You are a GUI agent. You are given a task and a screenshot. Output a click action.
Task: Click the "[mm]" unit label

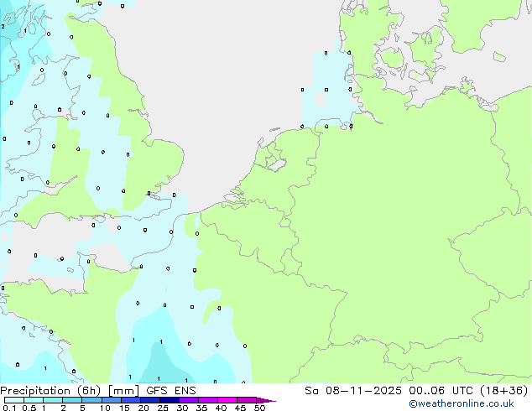click(123, 391)
